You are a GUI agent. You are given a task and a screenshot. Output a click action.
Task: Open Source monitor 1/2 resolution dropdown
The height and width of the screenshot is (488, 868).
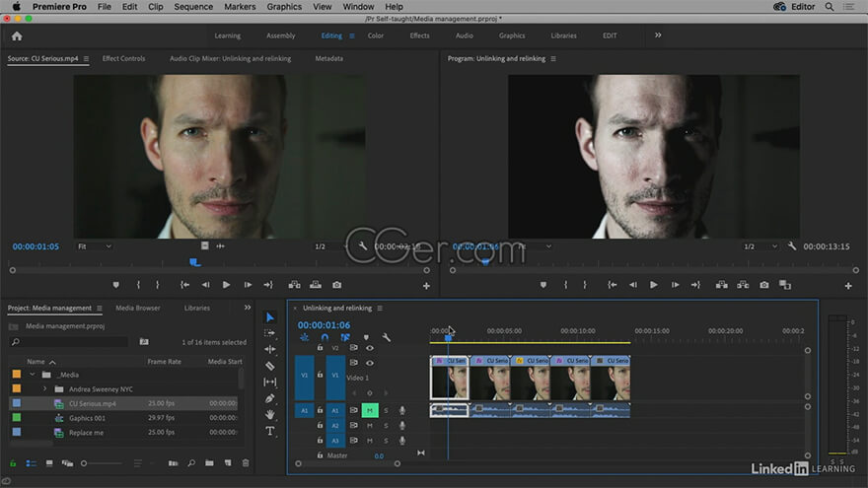(331, 246)
